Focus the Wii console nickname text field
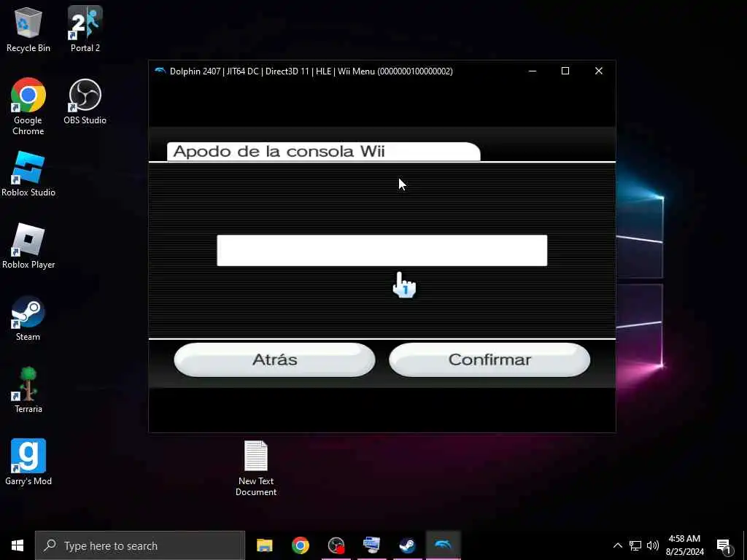This screenshot has height=560, width=747. tap(382, 251)
